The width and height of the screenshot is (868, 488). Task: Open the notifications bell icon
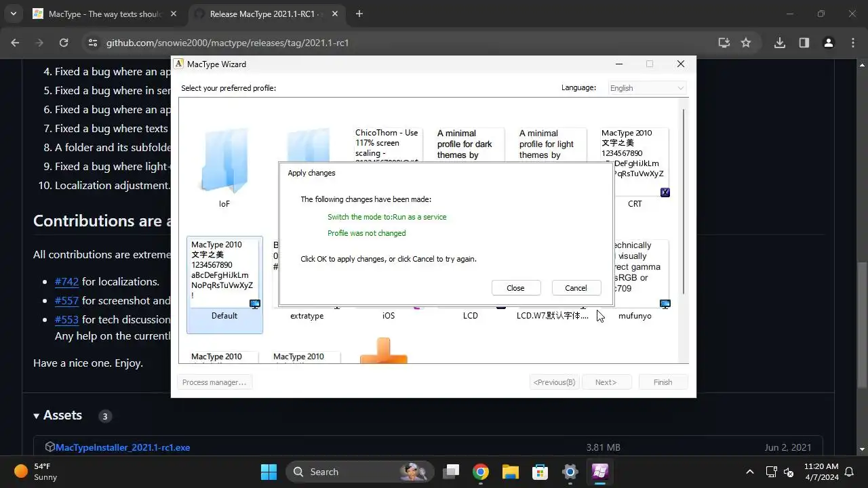point(848,472)
